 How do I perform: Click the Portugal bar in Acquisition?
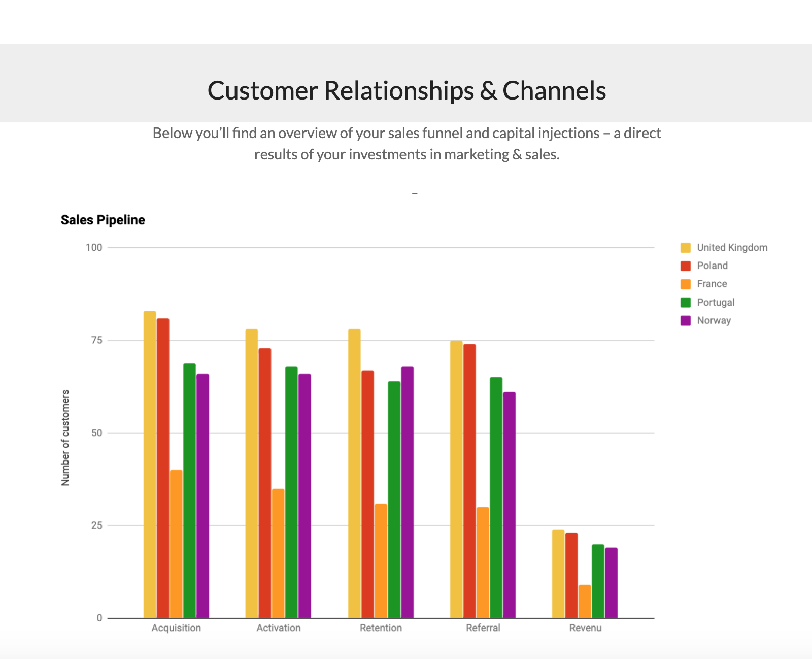click(x=189, y=490)
